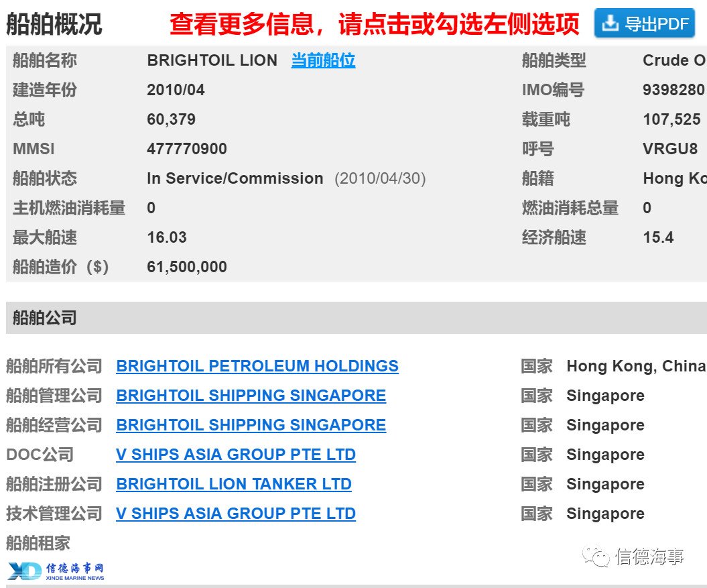Click the 燃油消耗总量 label

570,208
